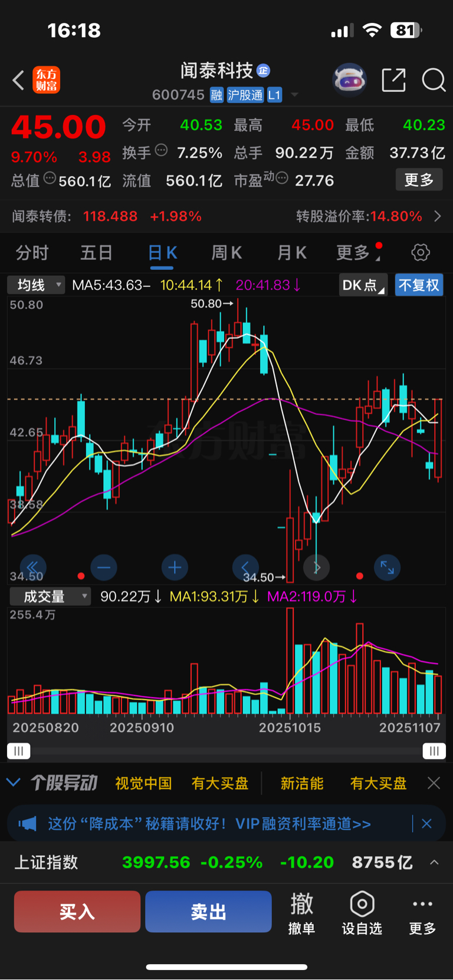Image resolution: width=453 pixels, height=980 pixels.
Task: Grab the left range slider handle
Action: point(19,751)
